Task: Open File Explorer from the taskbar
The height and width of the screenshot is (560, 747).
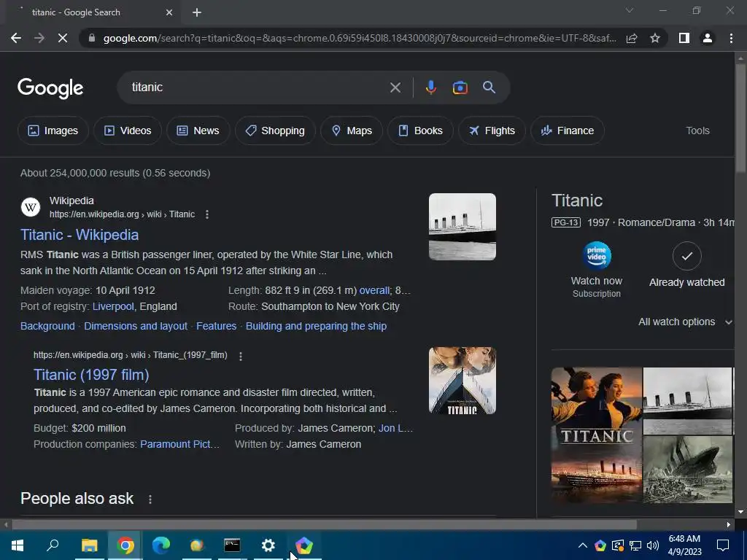Action: 89,545
